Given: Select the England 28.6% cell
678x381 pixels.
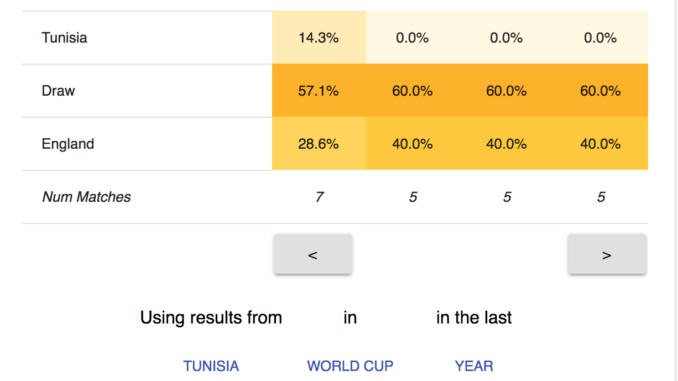Looking at the screenshot, I should pyautogui.click(x=319, y=144).
